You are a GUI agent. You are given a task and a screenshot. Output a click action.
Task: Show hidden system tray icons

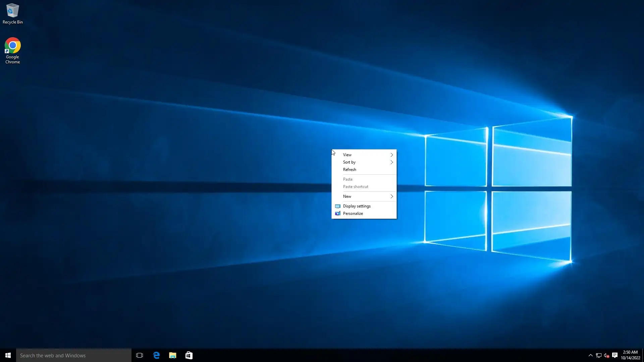point(591,355)
